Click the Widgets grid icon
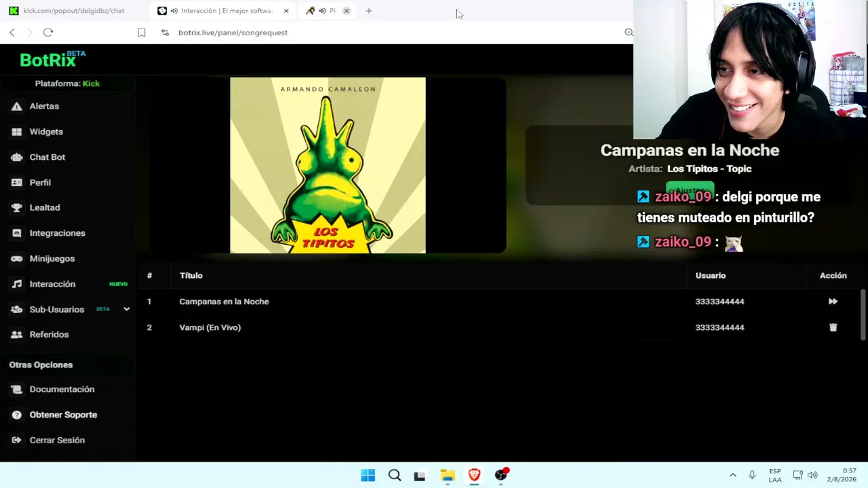 pos(16,131)
